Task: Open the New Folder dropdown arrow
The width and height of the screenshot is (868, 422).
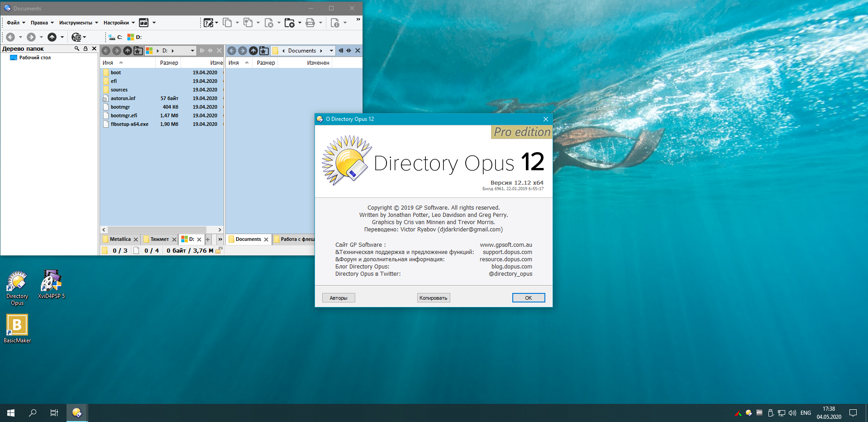Action: point(300,23)
